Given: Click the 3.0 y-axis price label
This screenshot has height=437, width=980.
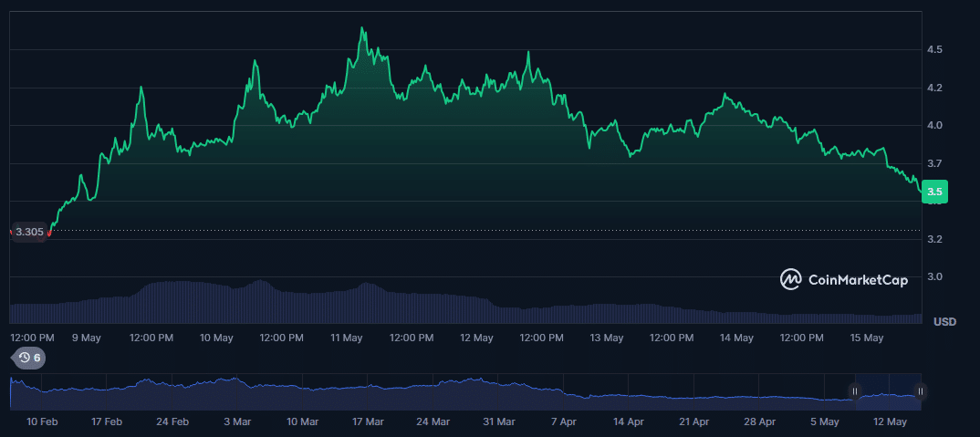Looking at the screenshot, I should click(934, 276).
